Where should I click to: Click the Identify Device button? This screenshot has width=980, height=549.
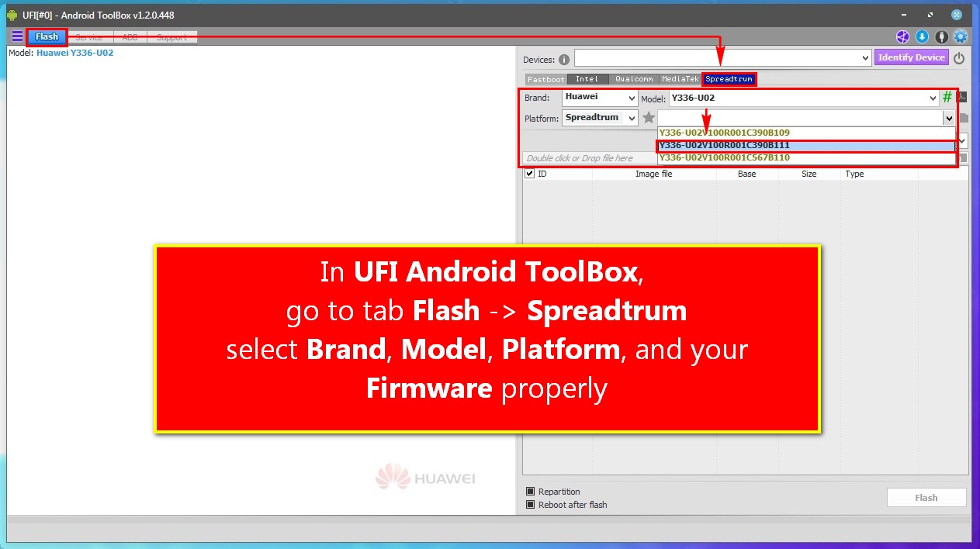click(912, 57)
